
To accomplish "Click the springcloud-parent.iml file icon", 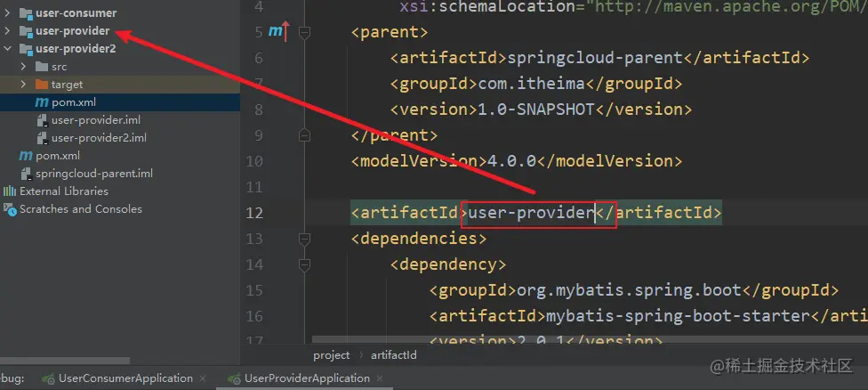I will pyautogui.click(x=26, y=174).
